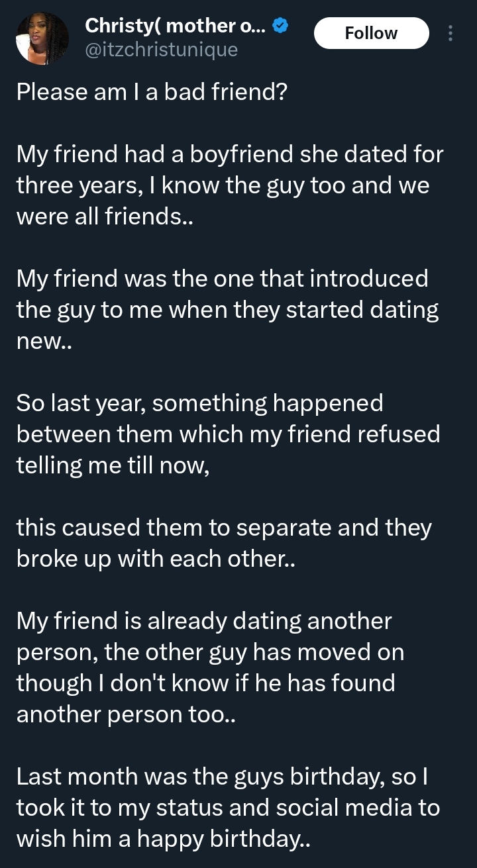
Task: Select the line starting "My friend had a boyfriend"
Action: click(x=229, y=154)
